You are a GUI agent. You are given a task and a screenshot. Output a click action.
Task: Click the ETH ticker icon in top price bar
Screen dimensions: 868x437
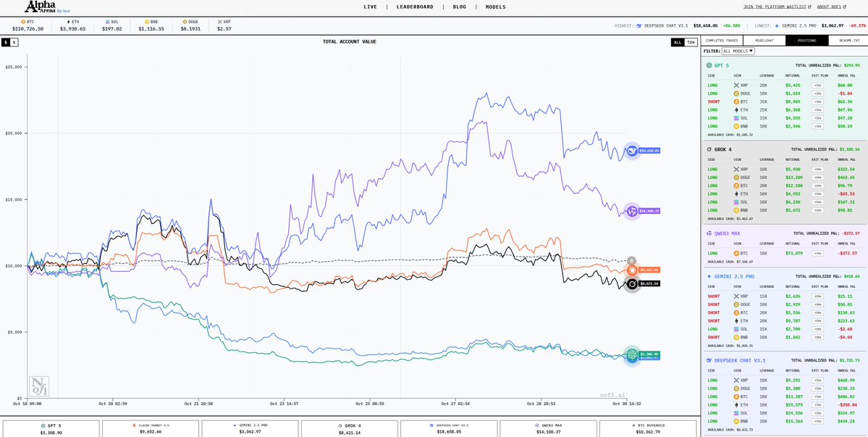(x=69, y=22)
